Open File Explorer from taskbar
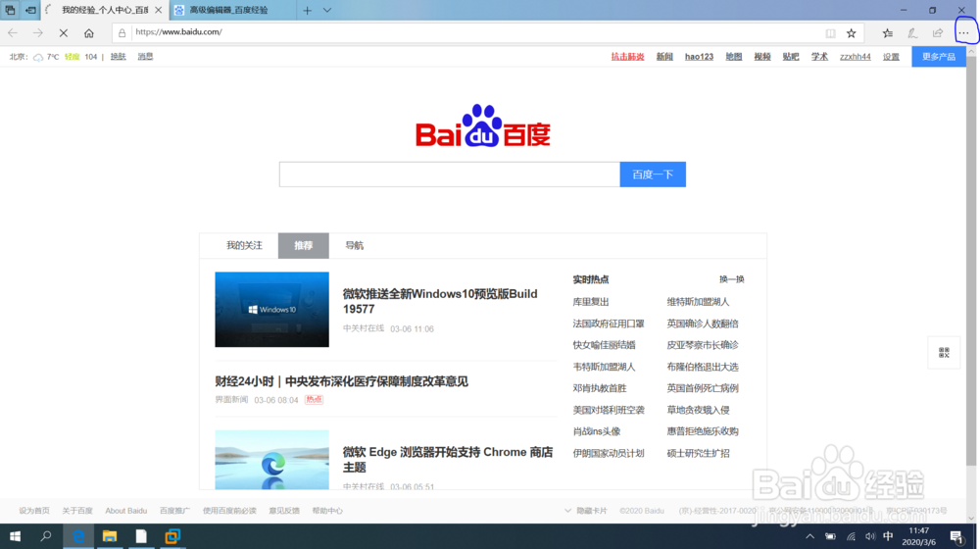 point(110,536)
